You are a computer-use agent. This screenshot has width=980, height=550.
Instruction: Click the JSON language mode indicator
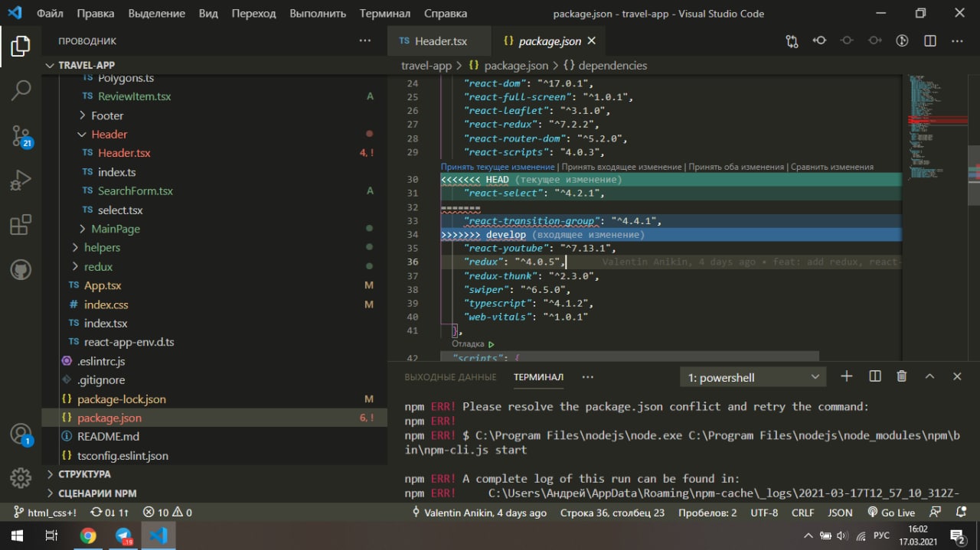coord(840,513)
